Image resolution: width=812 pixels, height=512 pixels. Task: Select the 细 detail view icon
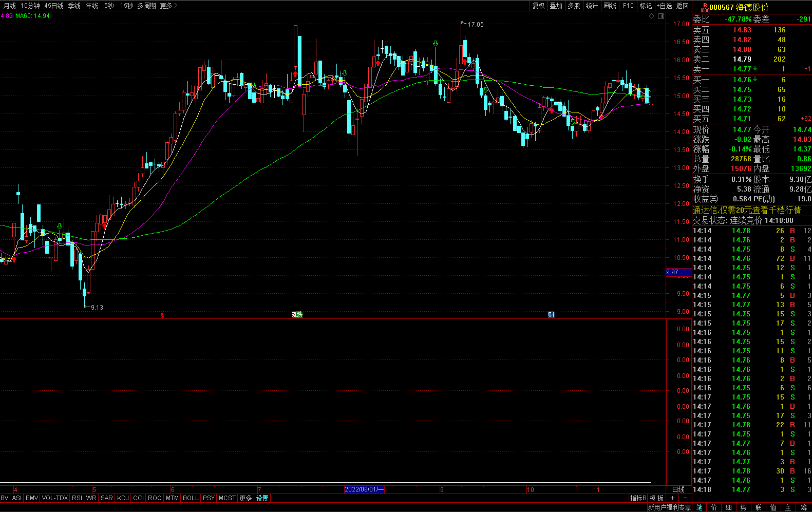click(x=729, y=507)
